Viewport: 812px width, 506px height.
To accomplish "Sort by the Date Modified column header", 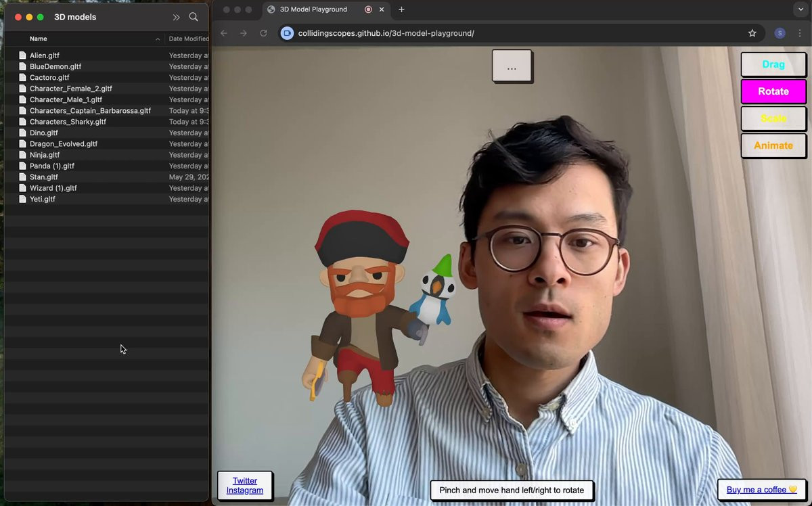I will 188,39.
